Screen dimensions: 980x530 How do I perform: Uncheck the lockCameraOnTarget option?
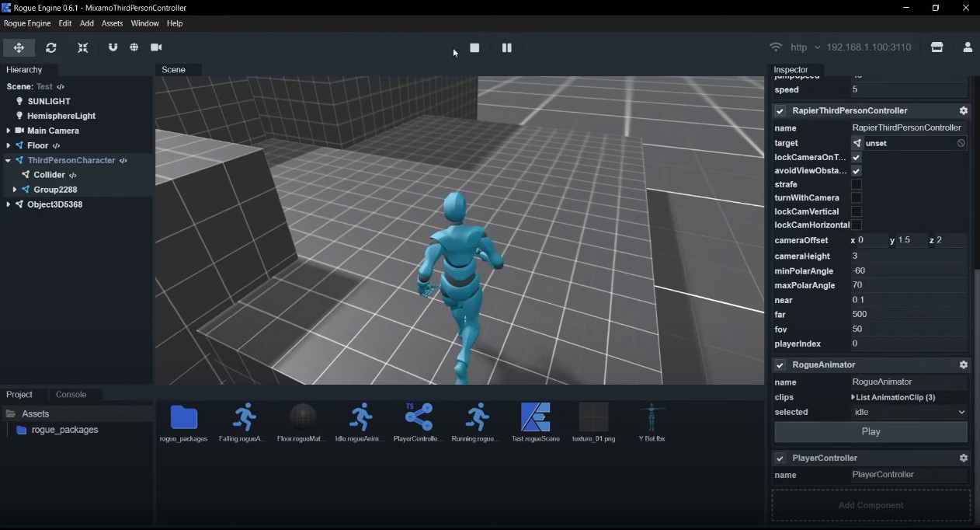pos(857,157)
